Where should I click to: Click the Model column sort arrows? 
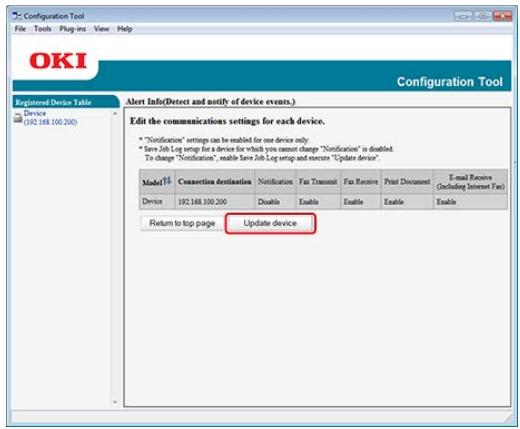[x=167, y=181]
